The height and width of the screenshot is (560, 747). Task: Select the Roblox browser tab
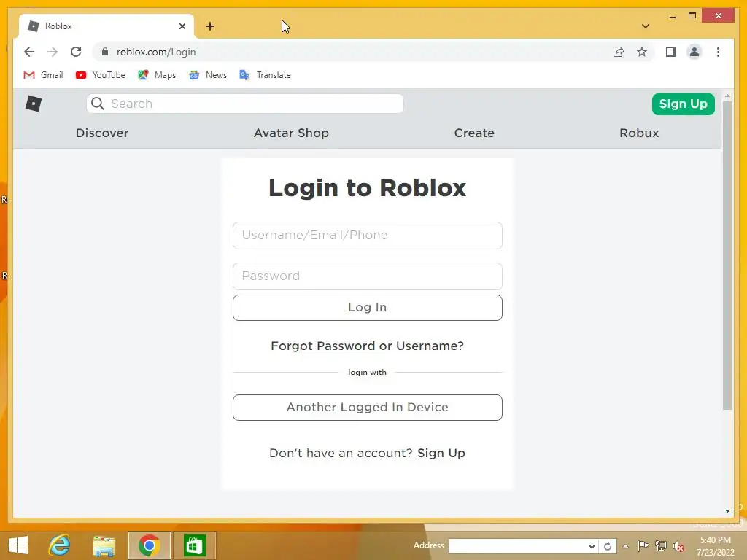point(107,26)
